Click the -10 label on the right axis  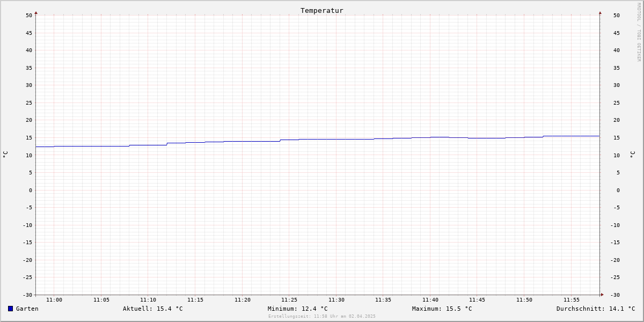click(x=615, y=225)
